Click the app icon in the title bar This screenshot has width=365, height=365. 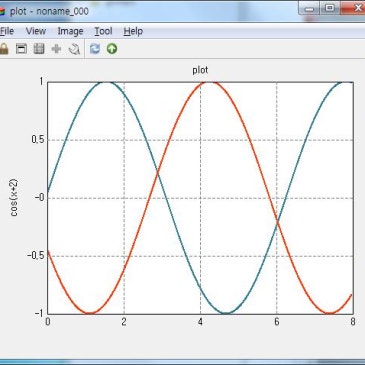coord(2,12)
